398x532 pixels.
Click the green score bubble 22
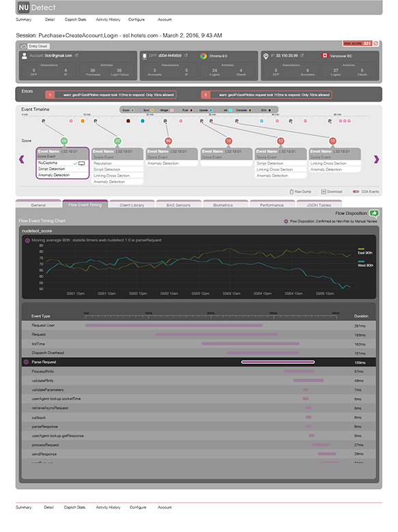pos(117,141)
